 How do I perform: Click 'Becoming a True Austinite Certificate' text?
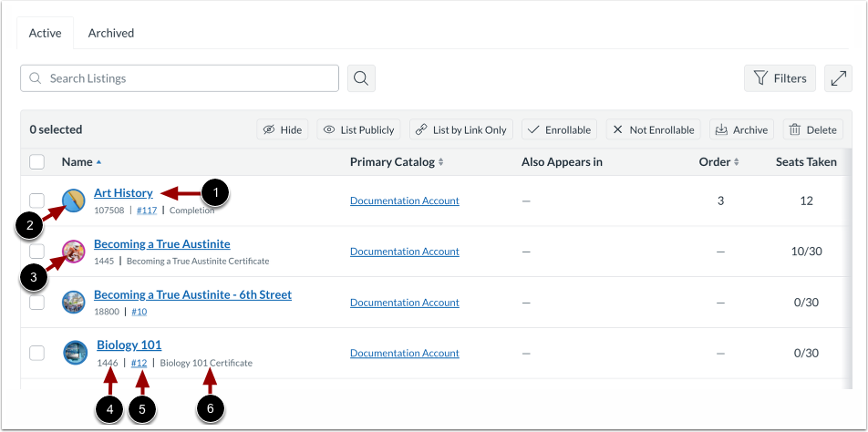click(198, 261)
